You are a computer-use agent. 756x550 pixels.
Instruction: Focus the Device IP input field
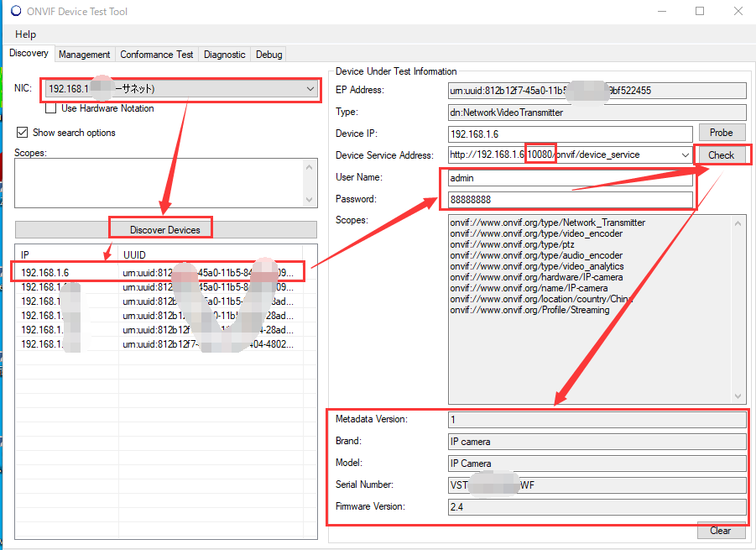[571, 134]
